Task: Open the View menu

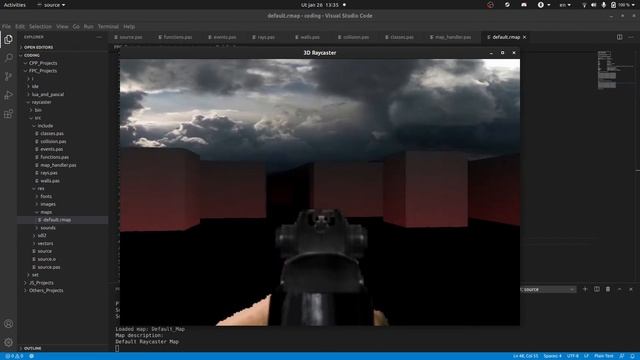Action: [x=62, y=27]
